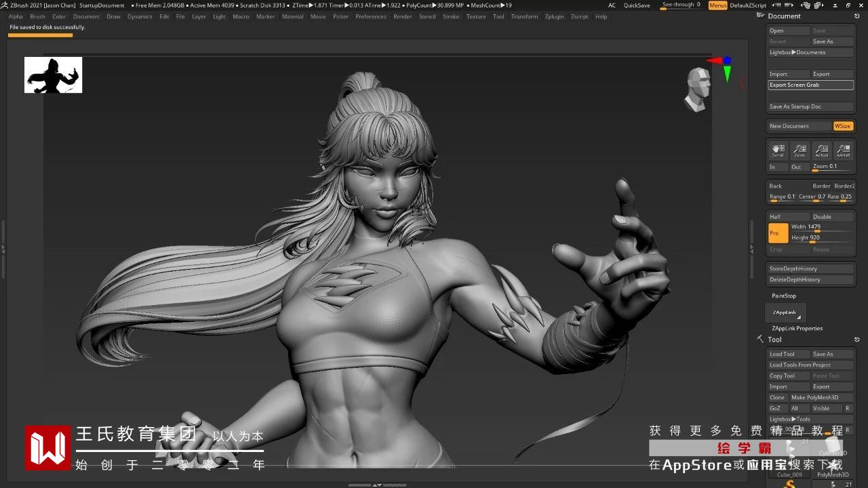
Task: Click Save As Startup Doc
Action: point(810,106)
